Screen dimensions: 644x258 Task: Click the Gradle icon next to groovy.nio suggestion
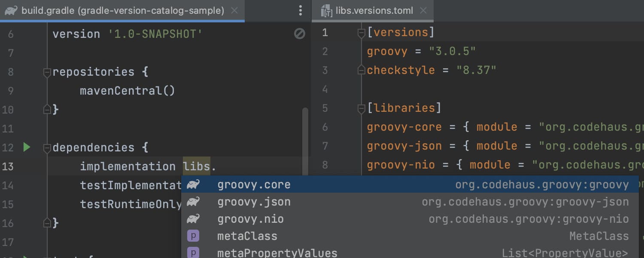coord(193,219)
